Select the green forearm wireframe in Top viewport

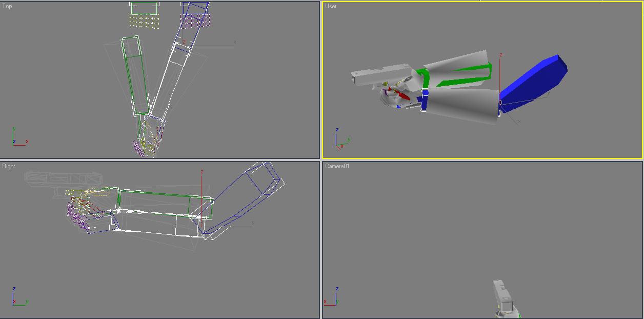click(135, 76)
